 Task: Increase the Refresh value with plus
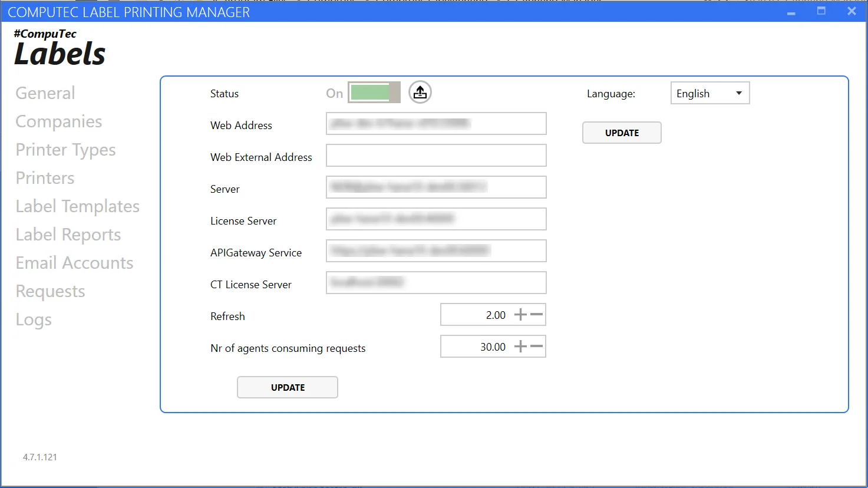tap(520, 315)
